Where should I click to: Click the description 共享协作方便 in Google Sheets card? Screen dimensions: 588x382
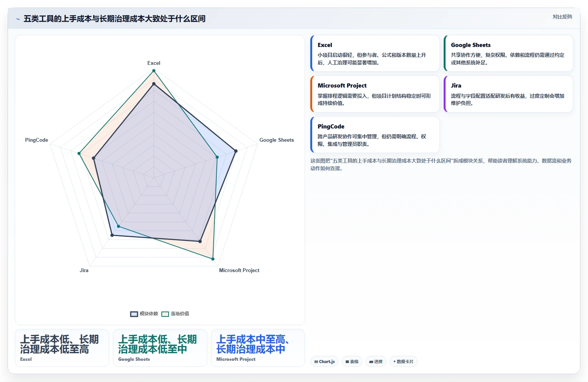pyautogui.click(x=508, y=59)
